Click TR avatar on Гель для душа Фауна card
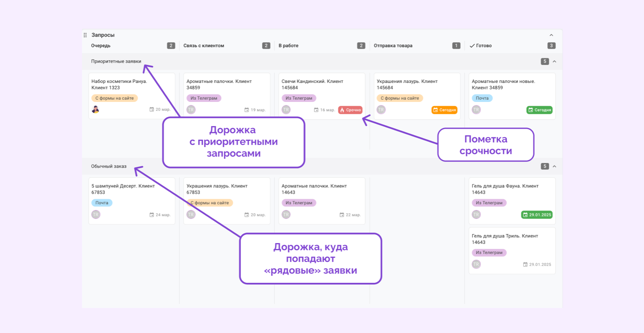This screenshot has width=644, height=333. tap(476, 215)
